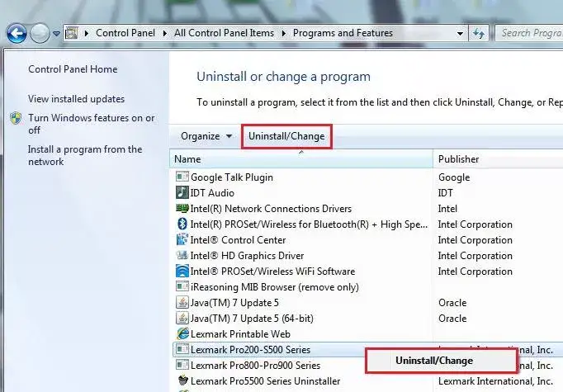
Task: Click Lexmark International publisher of Pro5500 row
Action: pyautogui.click(x=495, y=381)
